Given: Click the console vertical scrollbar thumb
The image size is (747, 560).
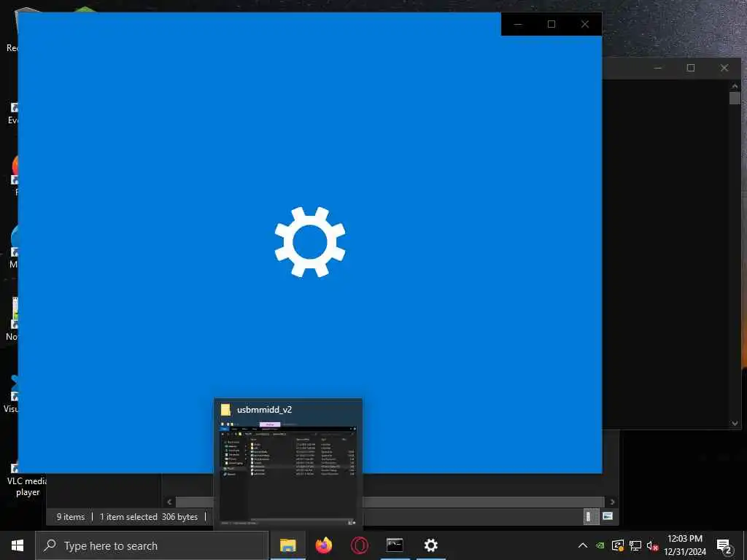Looking at the screenshot, I should tap(735, 98).
